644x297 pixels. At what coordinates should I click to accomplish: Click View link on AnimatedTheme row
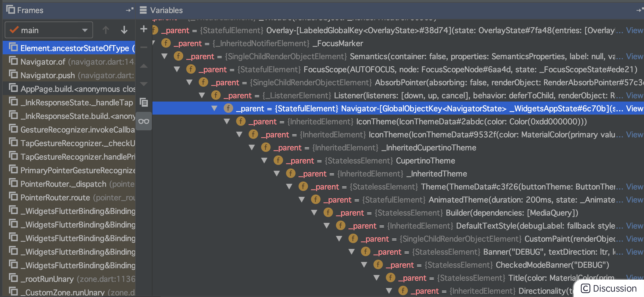[x=634, y=200]
